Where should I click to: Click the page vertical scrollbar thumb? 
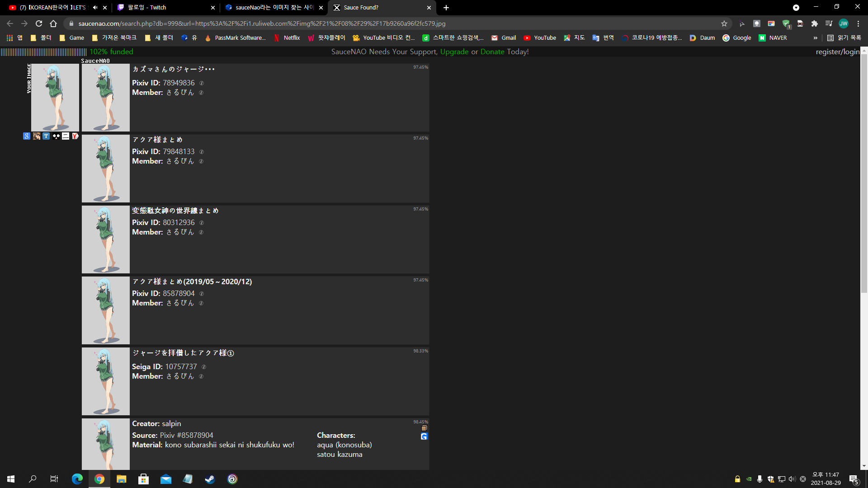(x=864, y=174)
